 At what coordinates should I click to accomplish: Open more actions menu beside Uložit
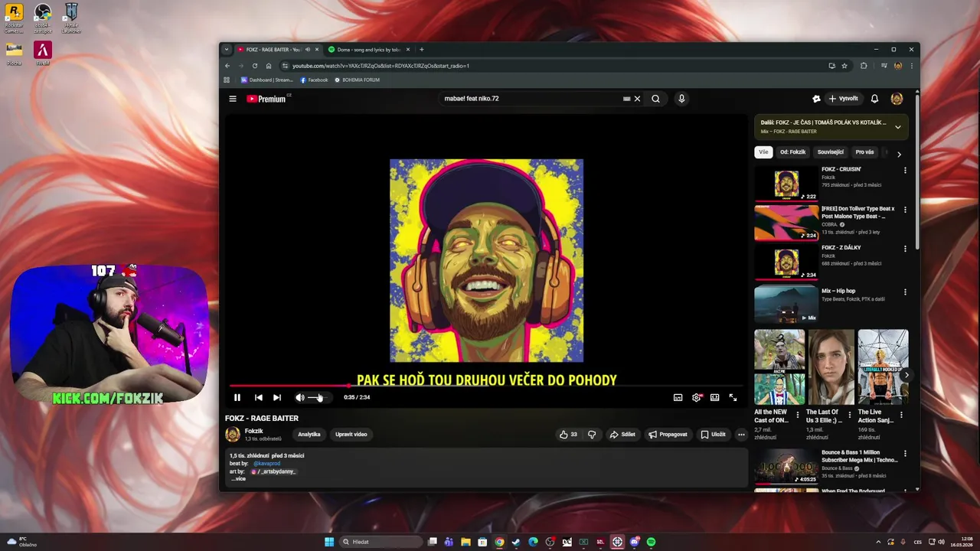pos(741,434)
